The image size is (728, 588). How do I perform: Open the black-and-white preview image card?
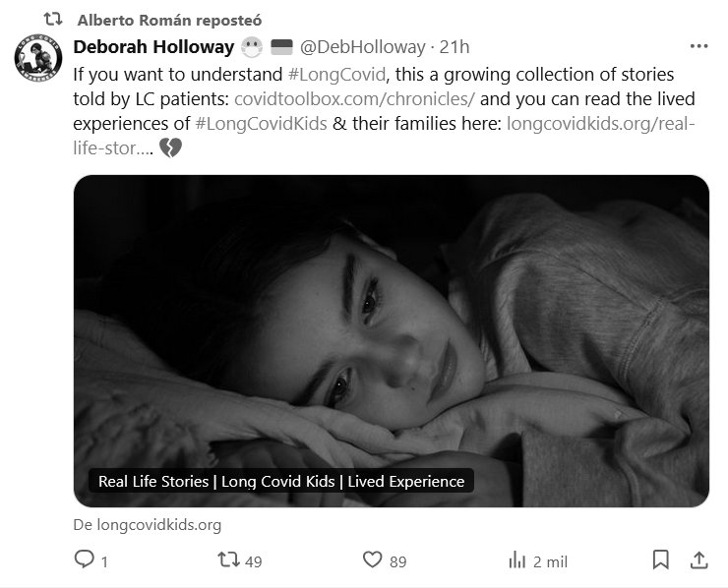(392, 324)
